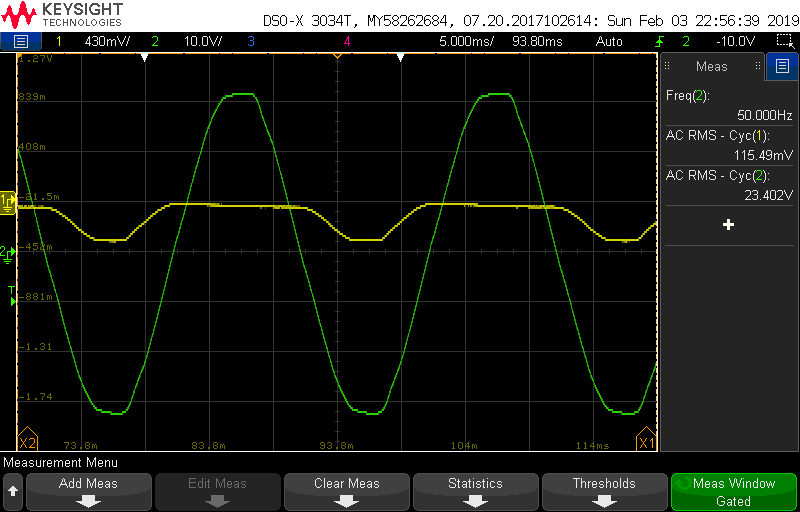800x512 pixels.
Task: Click the blue sidebar list icon beside Meas
Action: (782, 66)
